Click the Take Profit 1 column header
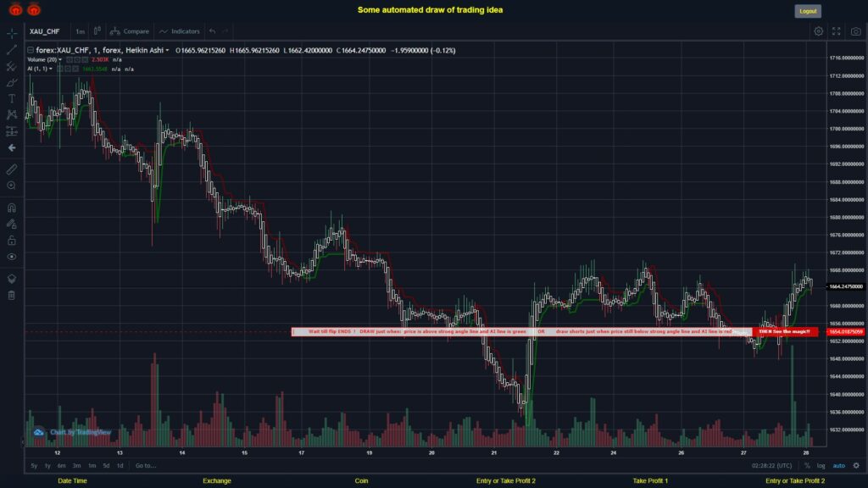The width and height of the screenshot is (868, 488). coord(650,481)
